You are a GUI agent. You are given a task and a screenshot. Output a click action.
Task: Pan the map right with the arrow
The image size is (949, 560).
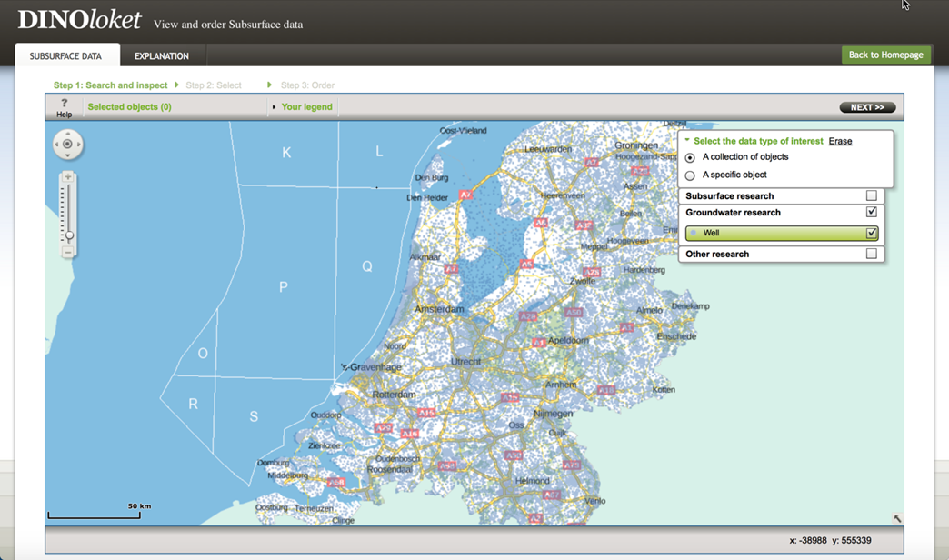point(78,144)
